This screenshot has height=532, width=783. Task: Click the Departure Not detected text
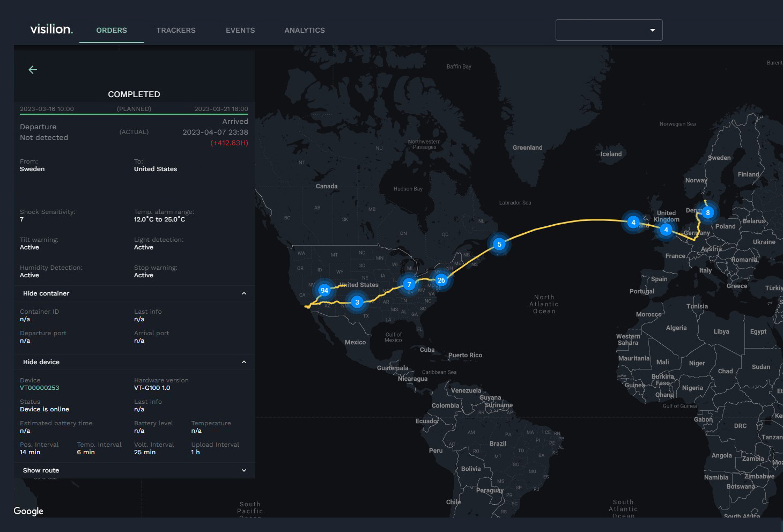point(44,132)
